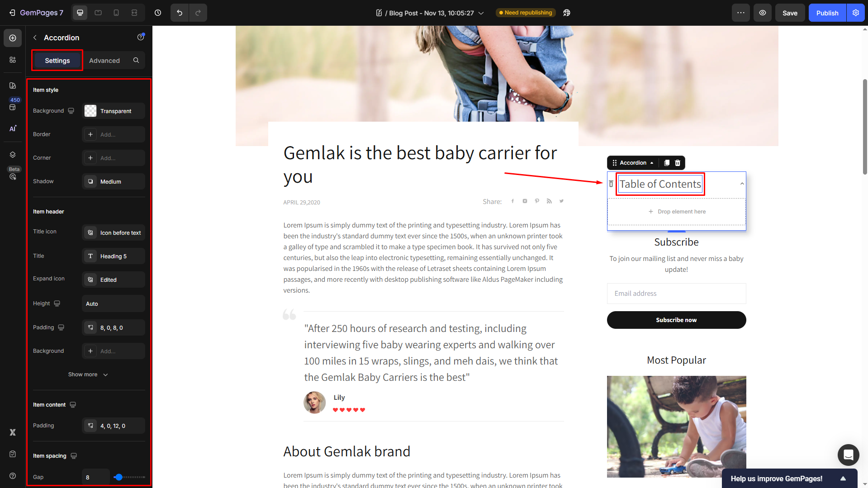Click the Email address input field
Viewport: 868px width, 488px height.
676,294
